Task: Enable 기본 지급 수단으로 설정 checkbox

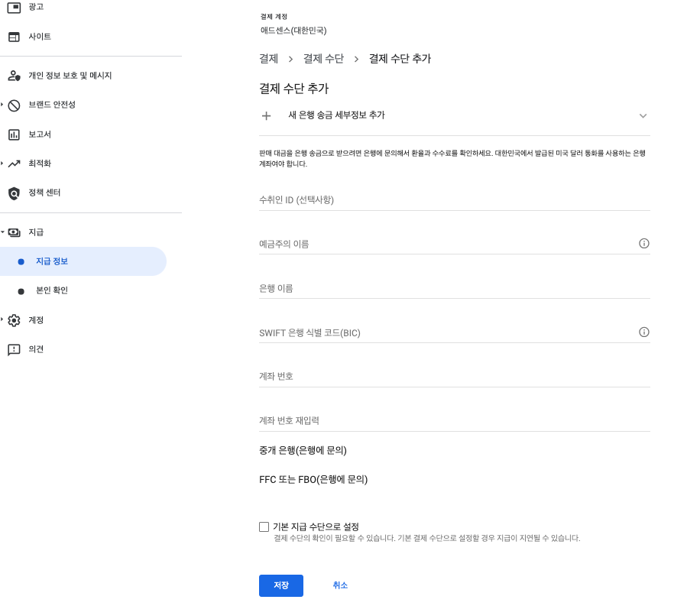Action: pyautogui.click(x=264, y=527)
